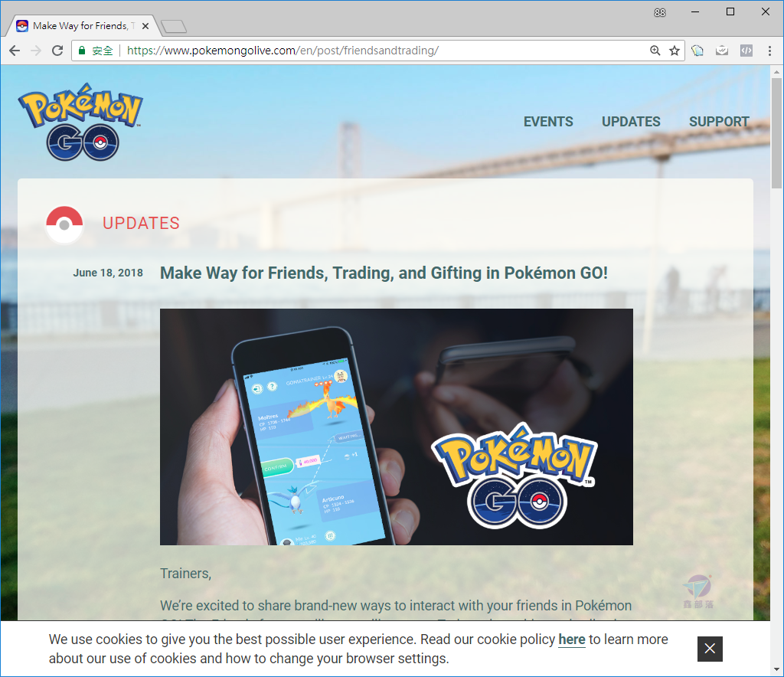
Task: Open a new tab with the blank tab button
Action: tap(174, 27)
